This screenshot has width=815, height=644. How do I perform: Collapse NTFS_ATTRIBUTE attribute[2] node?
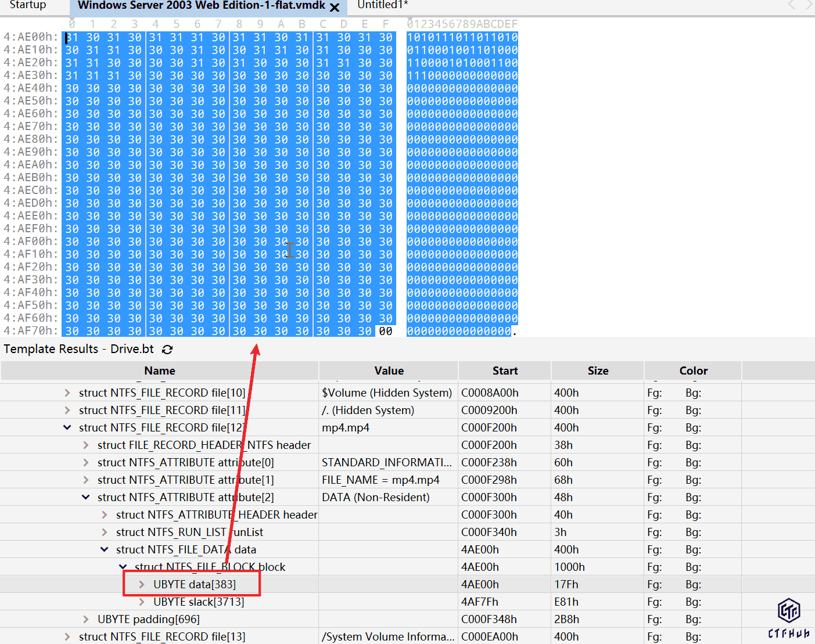pos(86,498)
